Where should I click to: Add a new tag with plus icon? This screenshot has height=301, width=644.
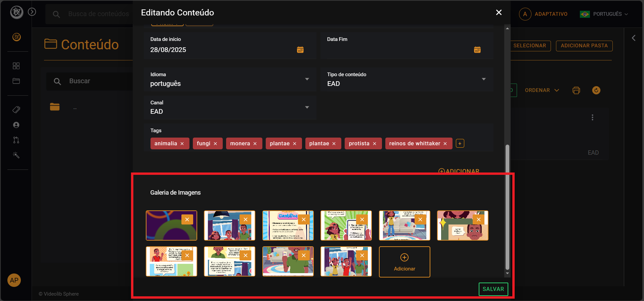click(460, 143)
